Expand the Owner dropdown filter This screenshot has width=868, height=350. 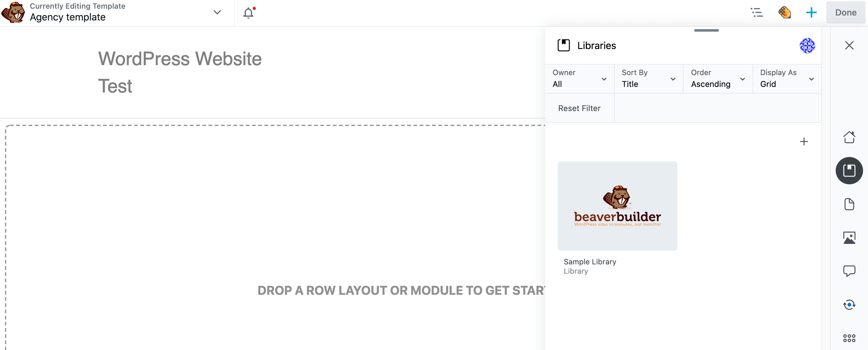580,79
